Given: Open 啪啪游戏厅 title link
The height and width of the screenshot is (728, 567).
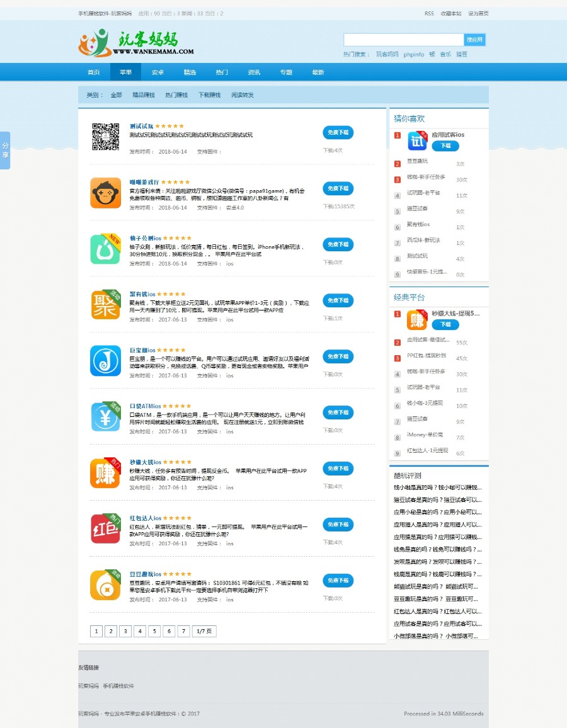Looking at the screenshot, I should coord(144,182).
